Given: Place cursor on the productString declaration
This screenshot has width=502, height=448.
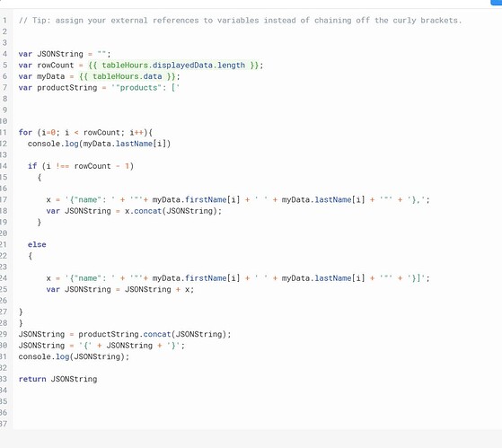Looking at the screenshot, I should tap(99, 88).
